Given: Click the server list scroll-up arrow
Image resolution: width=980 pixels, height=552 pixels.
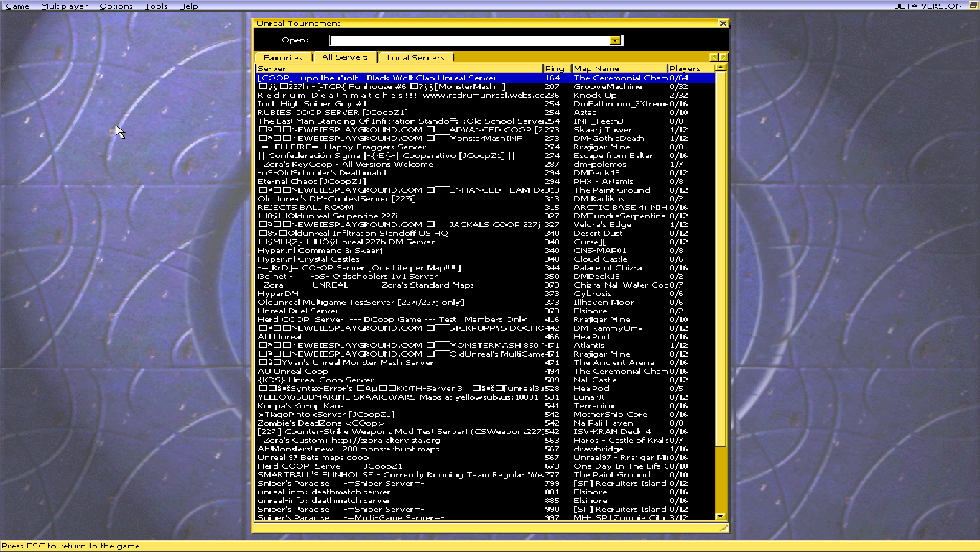Looking at the screenshot, I should 721,68.
